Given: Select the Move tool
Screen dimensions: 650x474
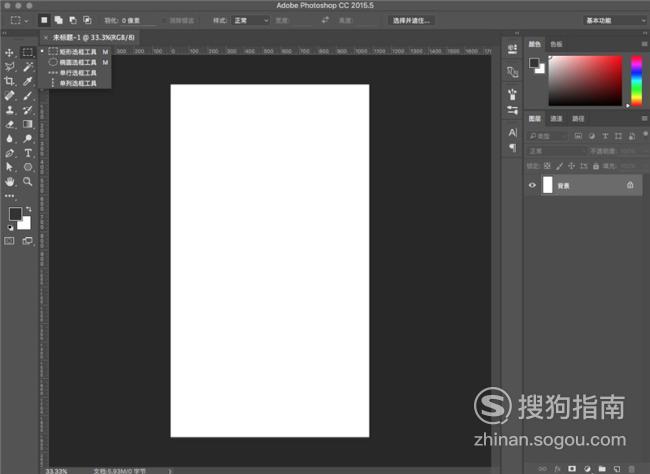Looking at the screenshot, I should (x=9, y=53).
